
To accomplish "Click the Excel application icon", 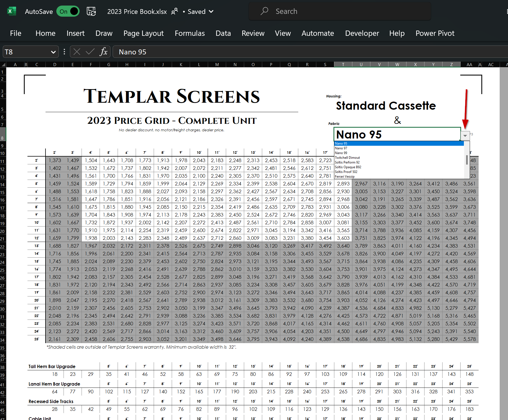I will [x=11, y=11].
